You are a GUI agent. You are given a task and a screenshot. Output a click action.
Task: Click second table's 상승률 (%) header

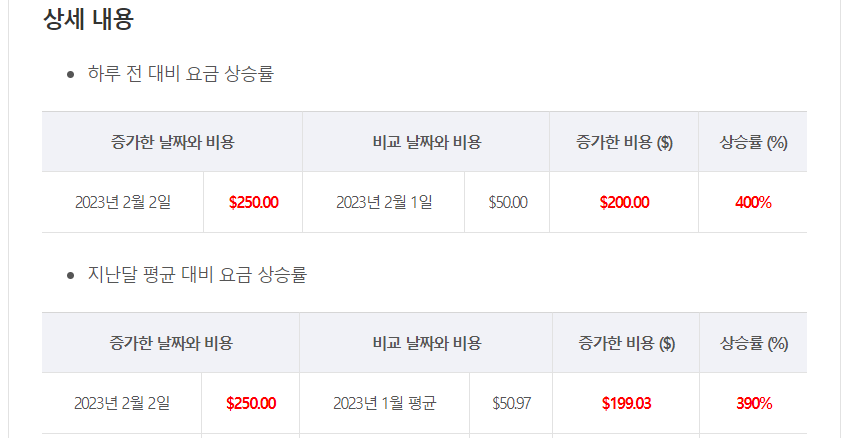click(x=754, y=343)
